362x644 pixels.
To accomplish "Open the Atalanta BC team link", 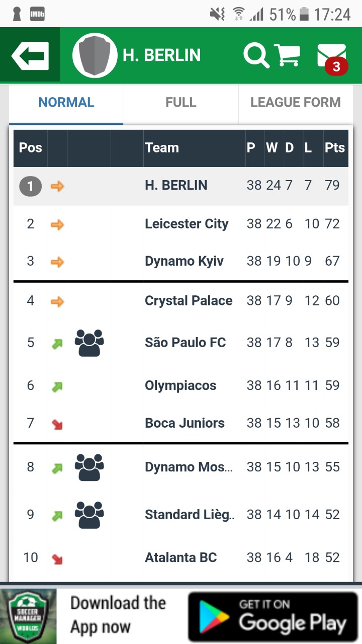I will click(x=180, y=557).
